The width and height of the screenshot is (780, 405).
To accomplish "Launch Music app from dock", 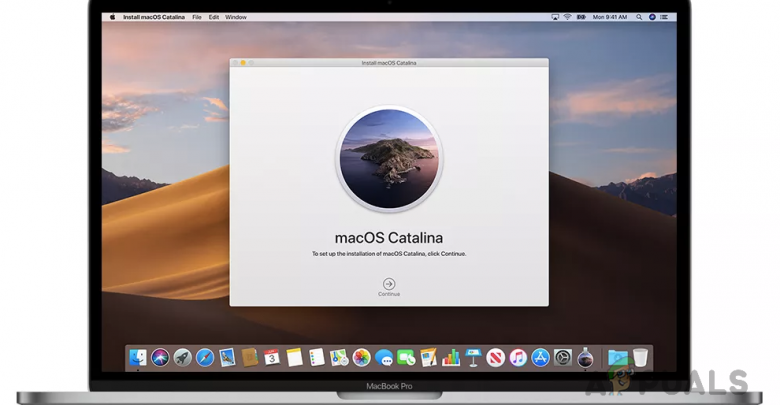I will point(518,357).
